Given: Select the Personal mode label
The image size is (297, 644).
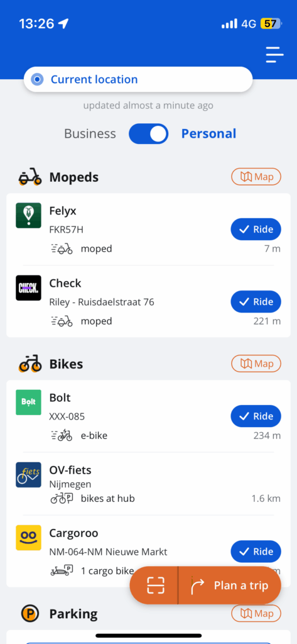Looking at the screenshot, I should [x=209, y=134].
